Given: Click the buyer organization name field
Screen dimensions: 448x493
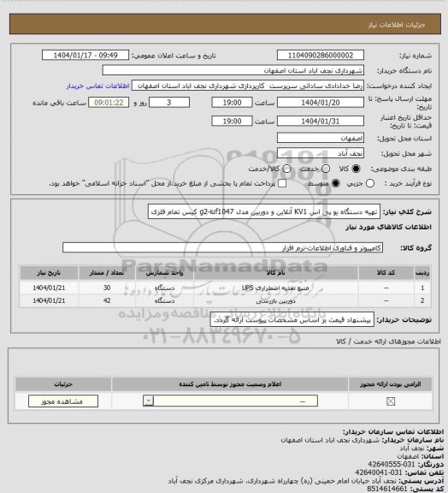Looking at the screenshot, I should point(233,70).
